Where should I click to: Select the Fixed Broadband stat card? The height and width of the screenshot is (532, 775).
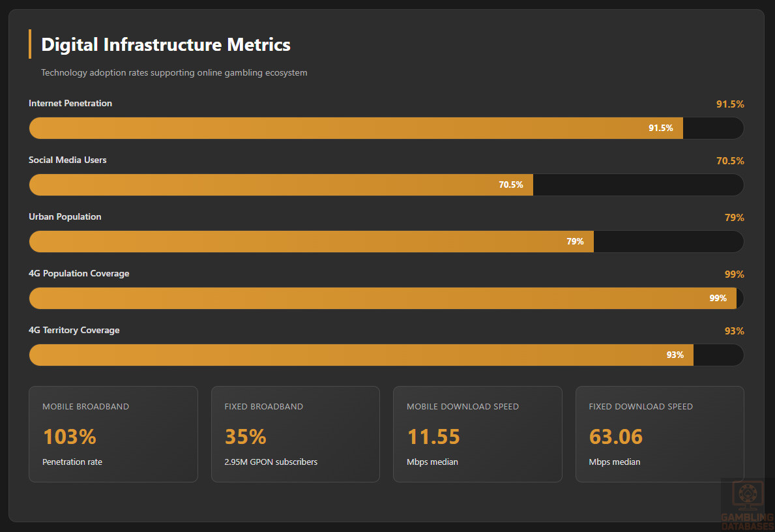click(x=295, y=434)
